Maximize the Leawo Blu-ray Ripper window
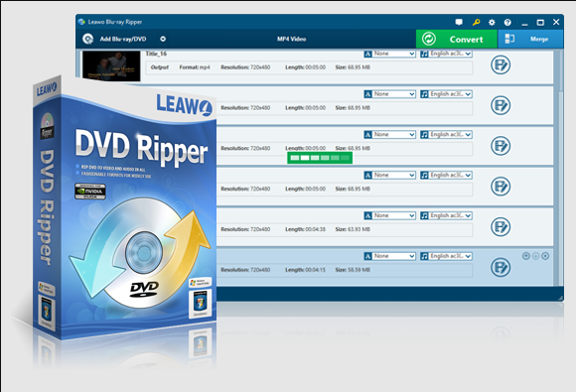The image size is (576, 392). (x=540, y=23)
